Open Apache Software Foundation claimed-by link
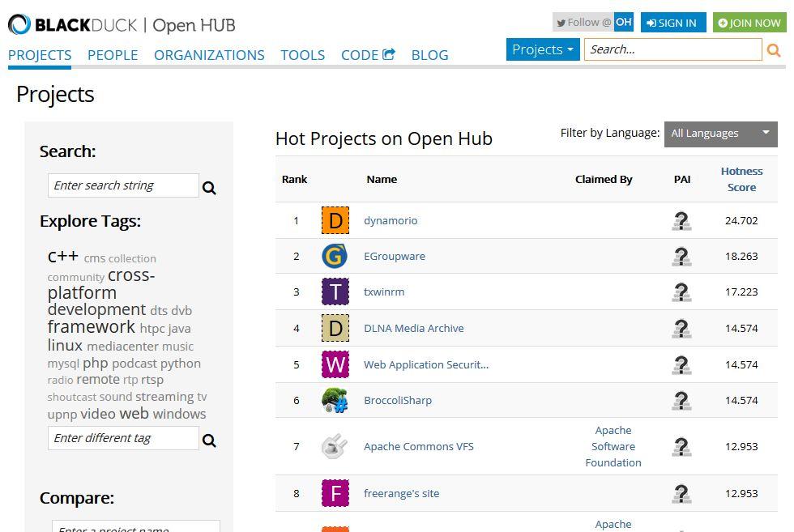The image size is (794, 532). click(613, 446)
